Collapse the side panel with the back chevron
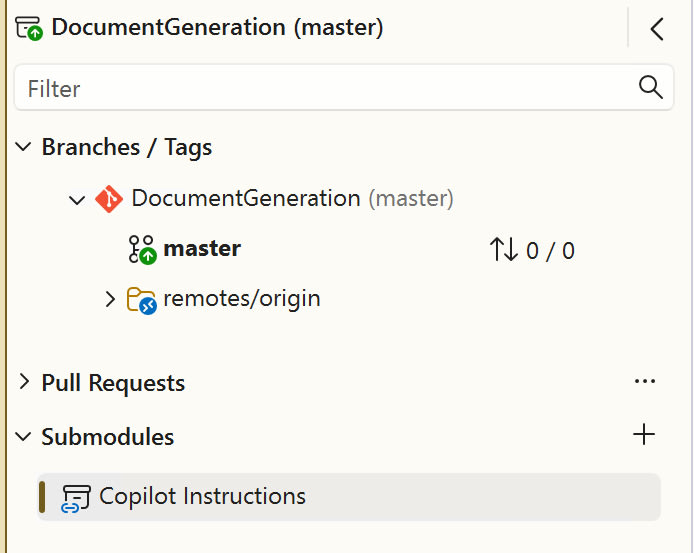The height and width of the screenshot is (553, 694). tap(657, 29)
